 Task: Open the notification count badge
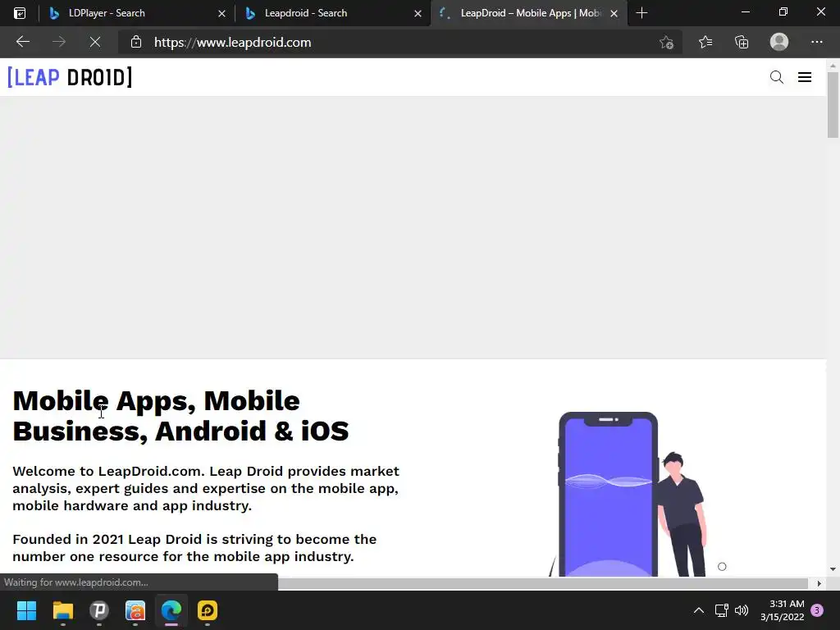(x=817, y=610)
